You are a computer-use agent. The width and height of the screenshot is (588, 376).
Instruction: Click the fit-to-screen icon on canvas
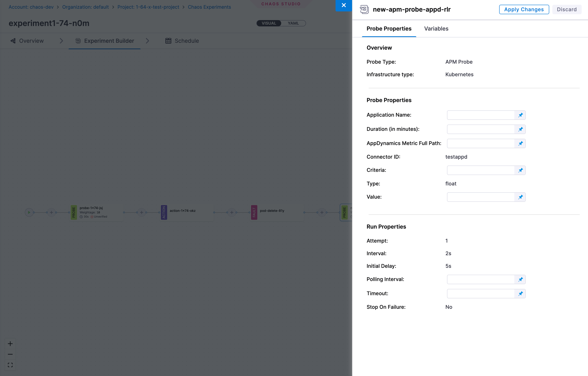tap(10, 365)
